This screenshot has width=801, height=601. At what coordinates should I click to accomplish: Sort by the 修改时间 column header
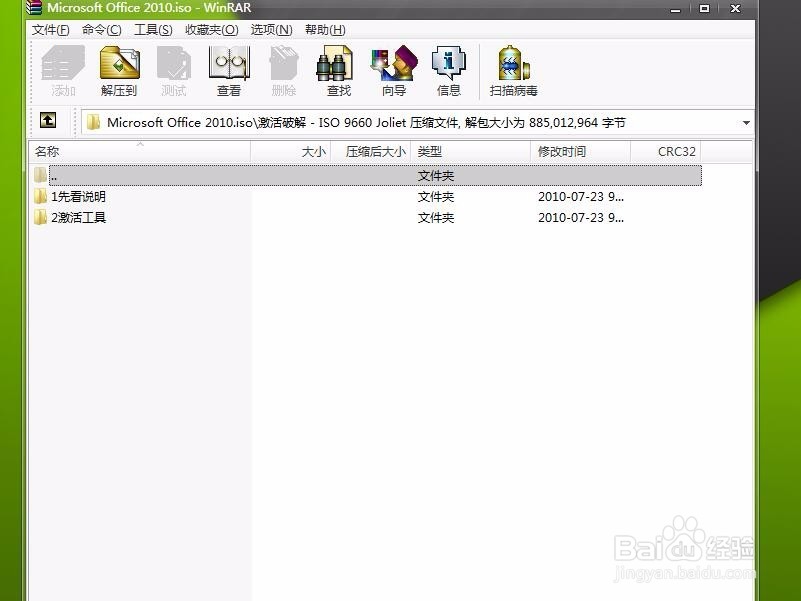(x=580, y=152)
